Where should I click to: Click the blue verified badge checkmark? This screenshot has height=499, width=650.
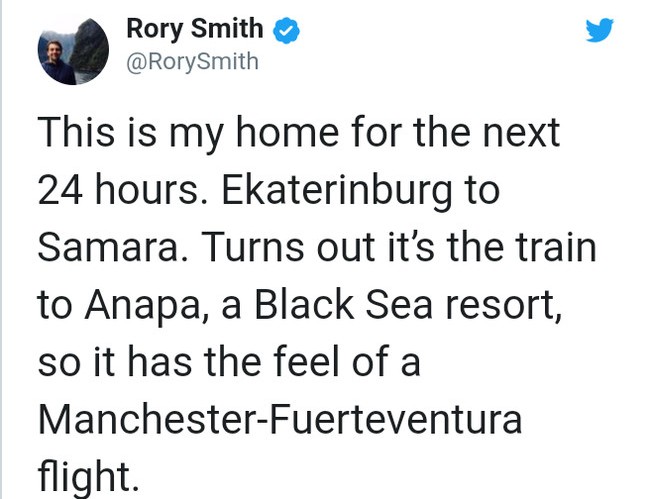286,31
